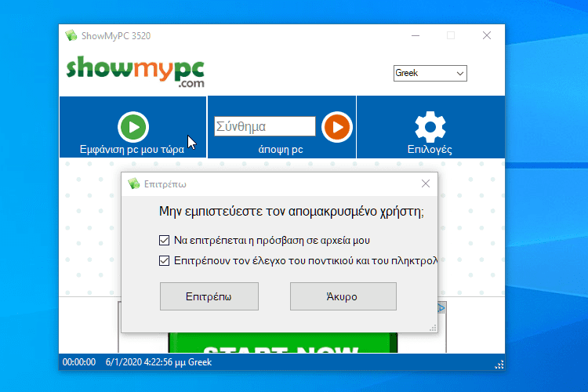Click the Επιτρέπω dialog title icon
Image resolution: width=588 pixels, height=392 pixels.
pos(133,183)
